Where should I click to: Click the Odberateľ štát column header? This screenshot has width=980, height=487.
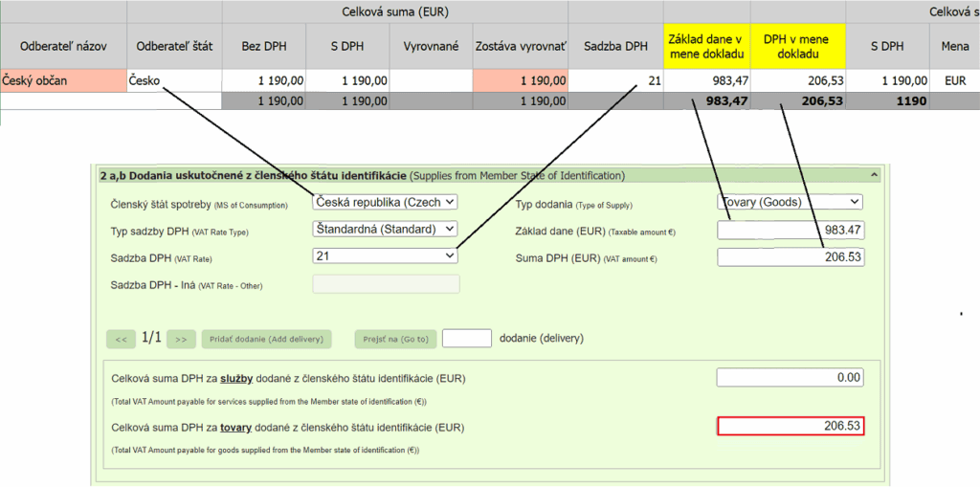(174, 45)
